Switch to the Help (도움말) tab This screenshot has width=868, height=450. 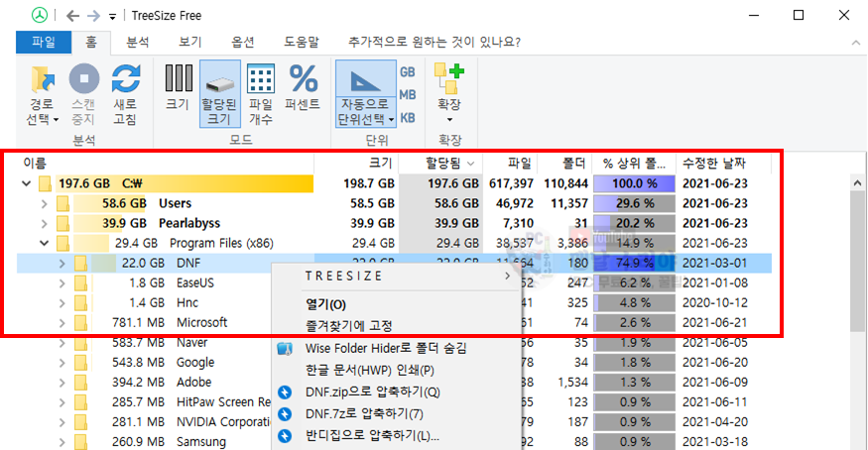coord(302,42)
